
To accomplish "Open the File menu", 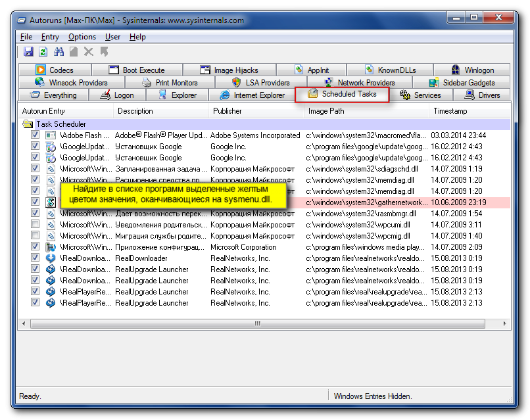I will [26, 37].
